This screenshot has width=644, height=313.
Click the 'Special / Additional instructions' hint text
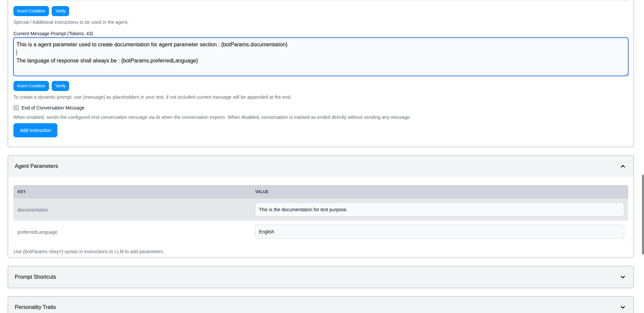click(x=71, y=22)
